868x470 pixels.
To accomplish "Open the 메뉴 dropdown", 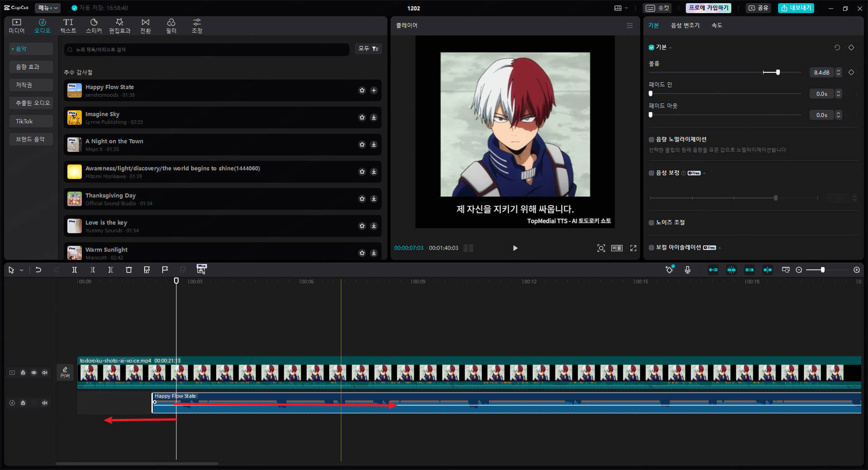I will tap(47, 8).
